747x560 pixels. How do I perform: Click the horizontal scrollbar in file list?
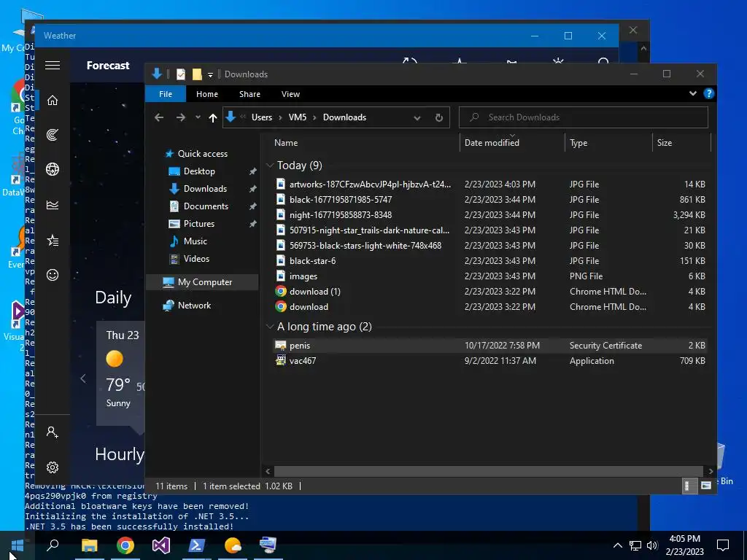coord(488,471)
